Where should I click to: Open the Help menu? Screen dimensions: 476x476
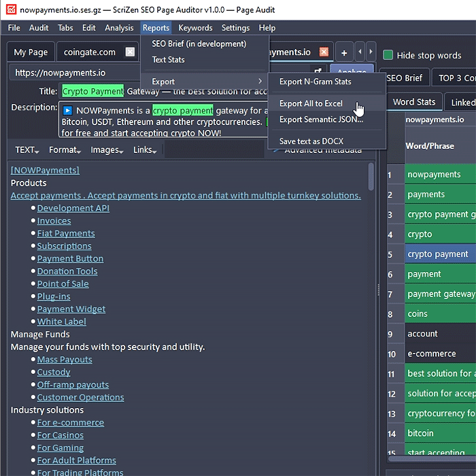tap(267, 28)
